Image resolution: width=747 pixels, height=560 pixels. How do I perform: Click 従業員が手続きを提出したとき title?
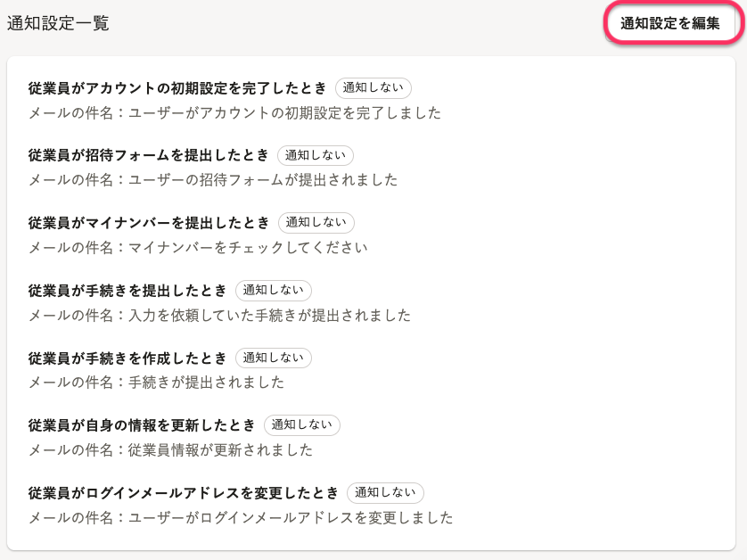pyautogui.click(x=127, y=291)
